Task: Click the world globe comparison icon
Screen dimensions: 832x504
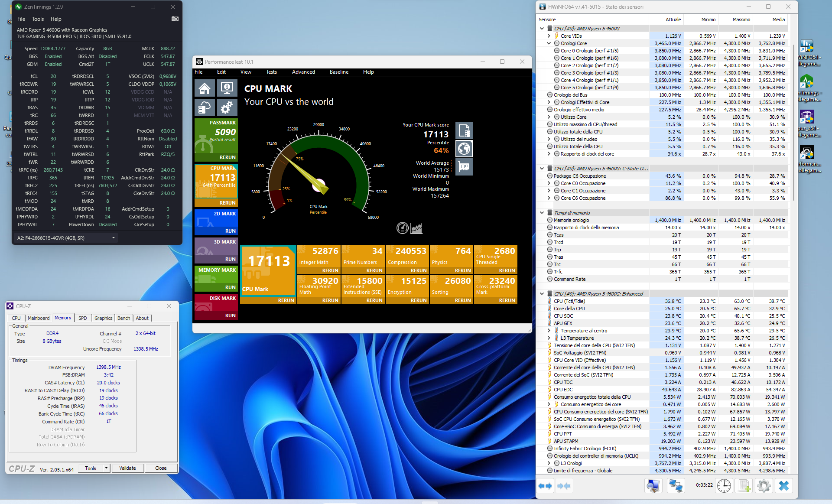Action: [x=464, y=149]
